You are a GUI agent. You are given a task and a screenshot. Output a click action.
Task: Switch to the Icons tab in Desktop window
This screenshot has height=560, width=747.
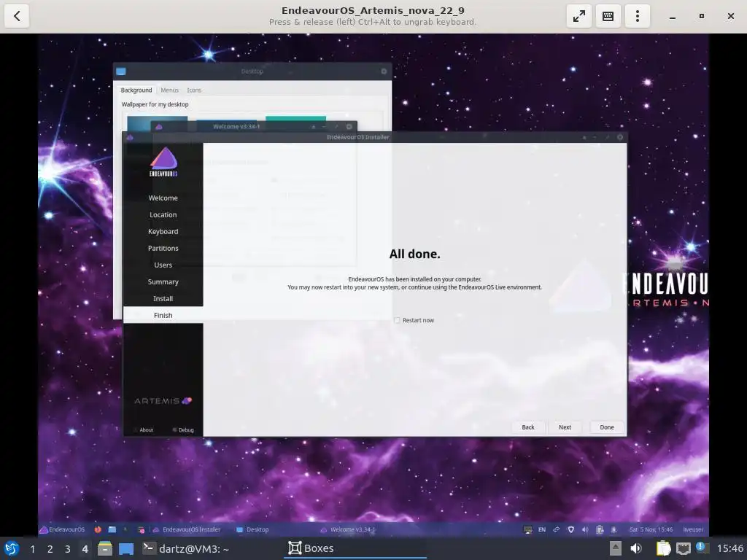coord(194,90)
